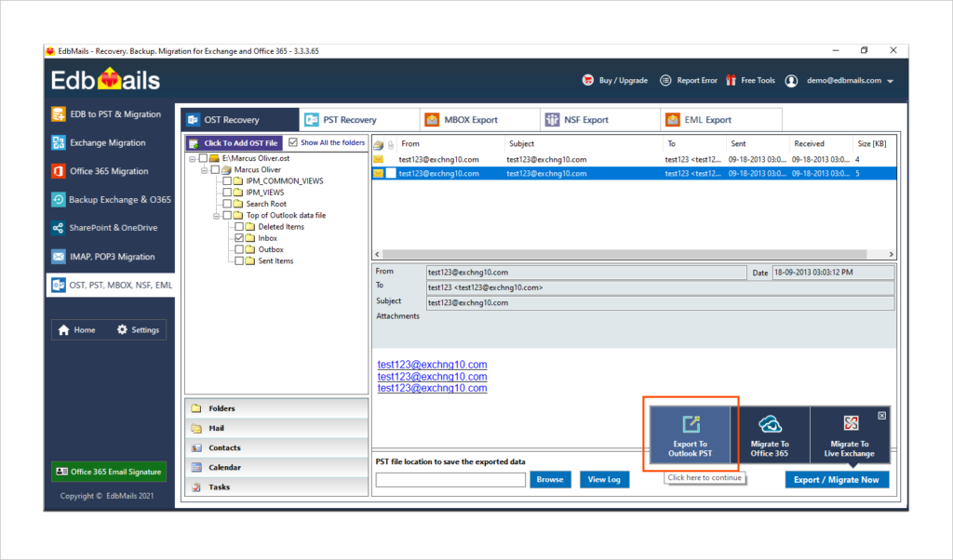The height and width of the screenshot is (560, 953).
Task: Click the Date field showing 18-09-2013
Action: (833, 273)
